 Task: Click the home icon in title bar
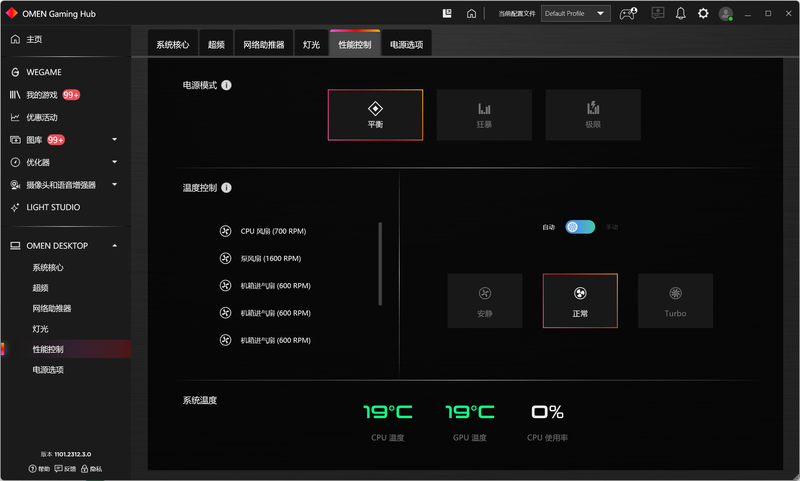[x=471, y=14]
